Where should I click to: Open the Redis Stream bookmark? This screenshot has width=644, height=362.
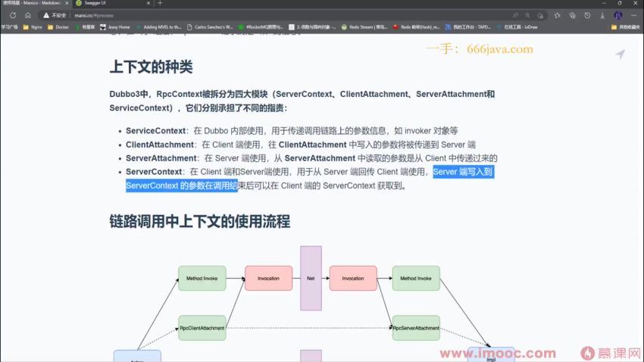tap(364, 27)
